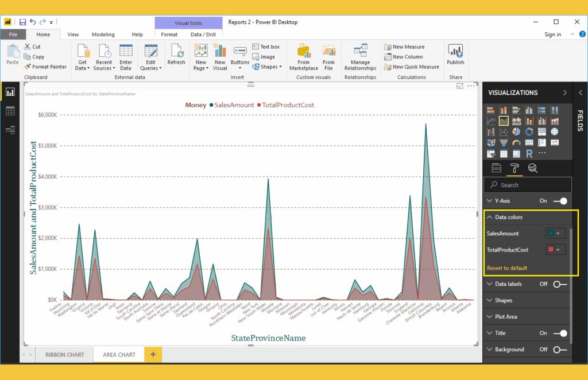The width and height of the screenshot is (588, 380).
Task: Insert a Text box from ribbon
Action: [265, 46]
